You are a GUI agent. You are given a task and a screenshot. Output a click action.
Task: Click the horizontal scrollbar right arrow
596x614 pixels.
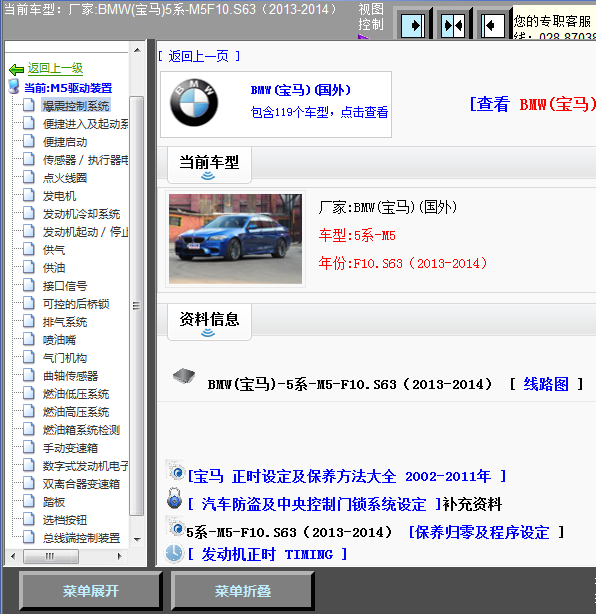pyautogui.click(x=119, y=556)
